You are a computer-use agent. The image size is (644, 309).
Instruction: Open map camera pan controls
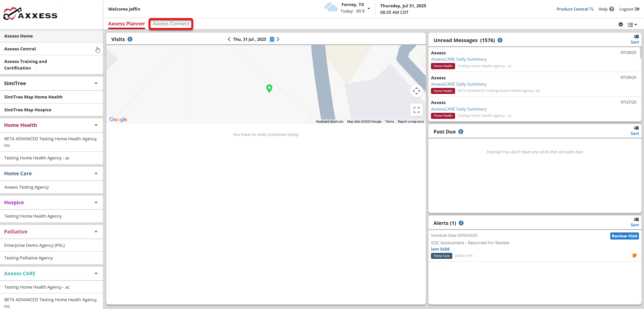[x=416, y=91]
